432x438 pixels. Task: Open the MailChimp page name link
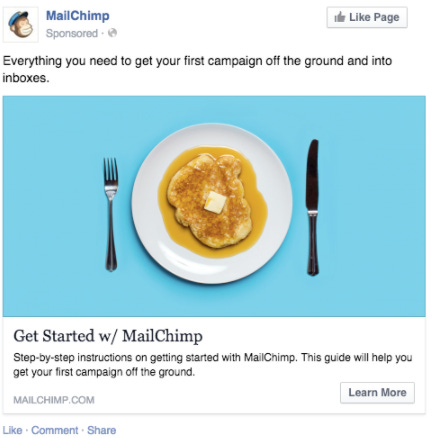[77, 16]
